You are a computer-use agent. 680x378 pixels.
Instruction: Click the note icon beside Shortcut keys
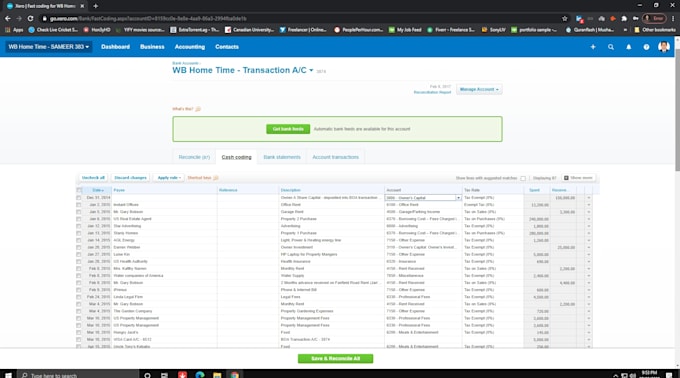(x=216, y=178)
